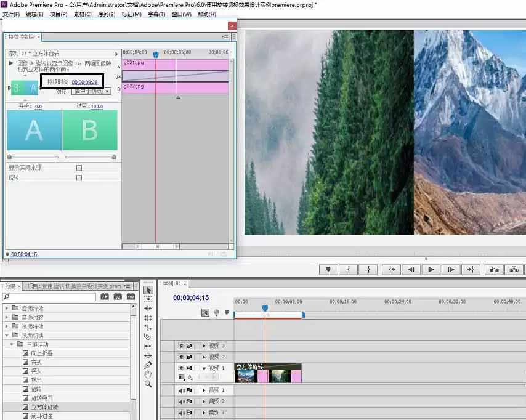Play the program monitor preview
The image size is (526, 420).
(431, 269)
